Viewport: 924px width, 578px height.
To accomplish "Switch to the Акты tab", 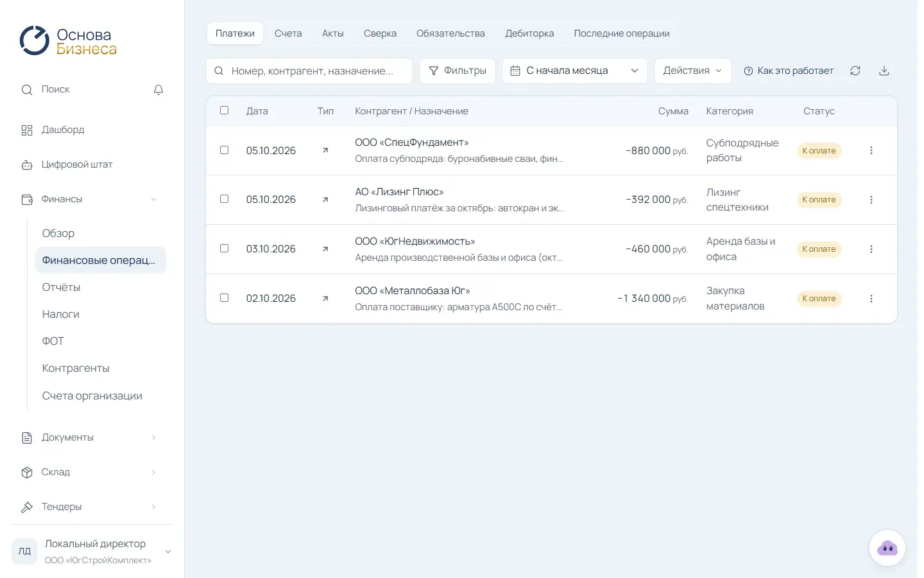I will (333, 33).
